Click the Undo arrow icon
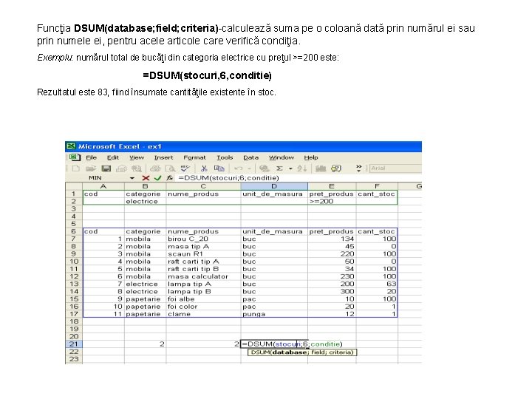This screenshot has height=399, width=532. [x=238, y=168]
